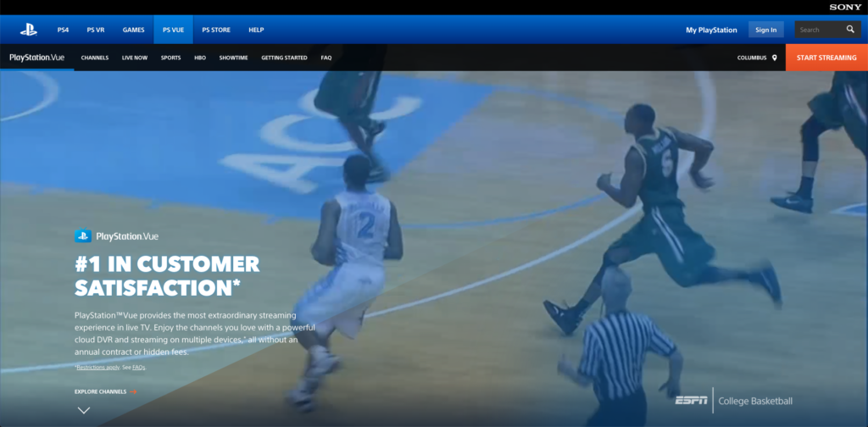Screen dimensions: 868x427
Task: Open the Games menu
Action: click(133, 30)
